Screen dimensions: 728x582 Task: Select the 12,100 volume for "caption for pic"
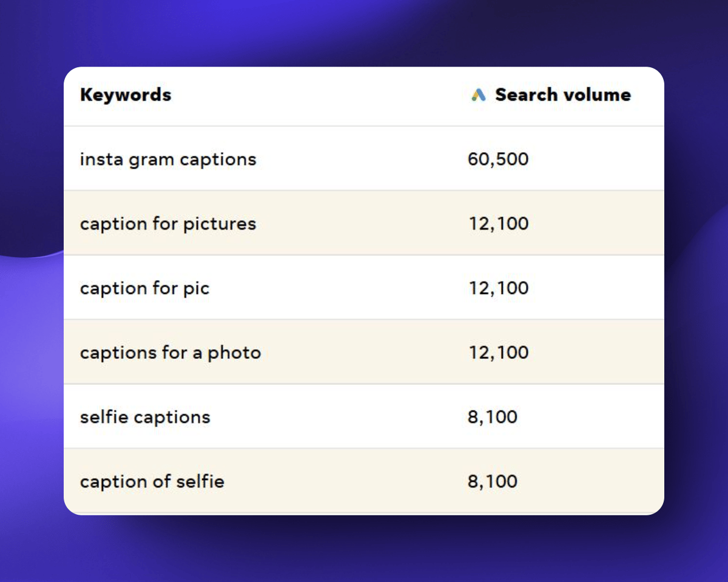(x=498, y=288)
